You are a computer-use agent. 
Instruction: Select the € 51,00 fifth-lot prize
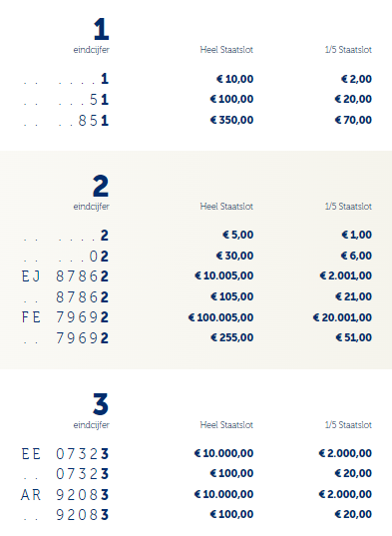click(x=353, y=337)
